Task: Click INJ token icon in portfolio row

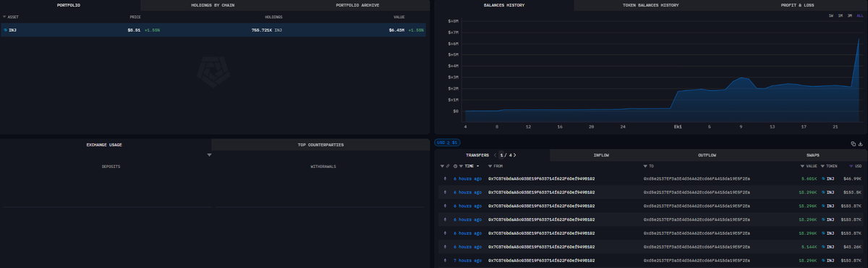Action: coord(5,30)
